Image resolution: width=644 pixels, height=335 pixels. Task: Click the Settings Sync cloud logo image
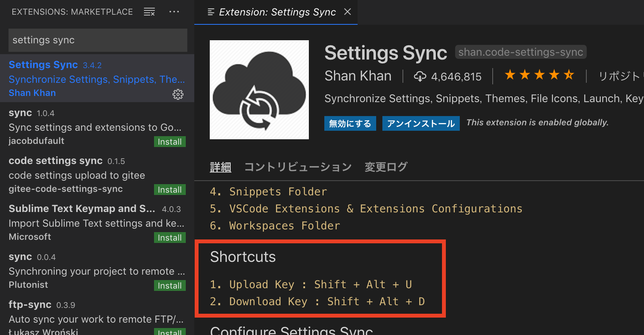pos(259,90)
